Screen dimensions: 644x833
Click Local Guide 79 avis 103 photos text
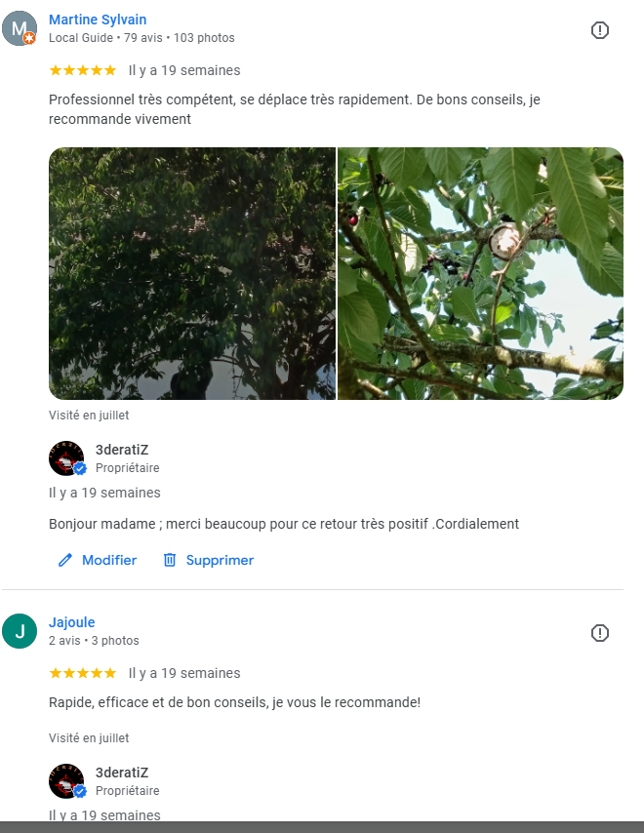tap(141, 38)
